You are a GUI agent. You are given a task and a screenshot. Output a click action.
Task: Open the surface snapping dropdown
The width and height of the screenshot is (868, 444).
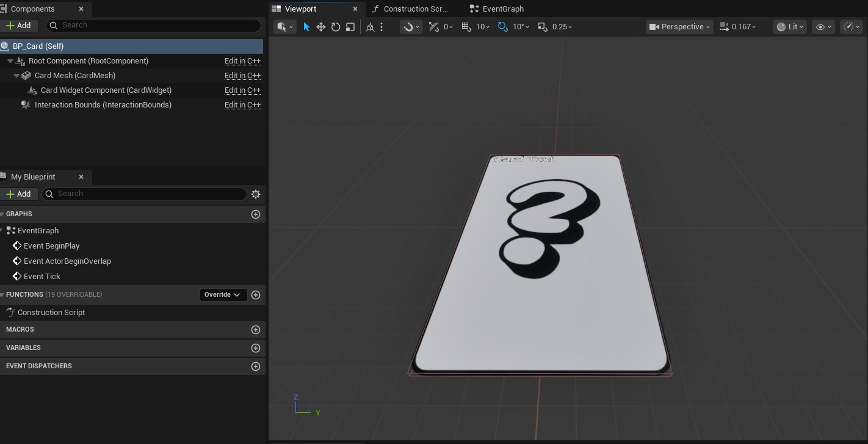pyautogui.click(x=411, y=27)
